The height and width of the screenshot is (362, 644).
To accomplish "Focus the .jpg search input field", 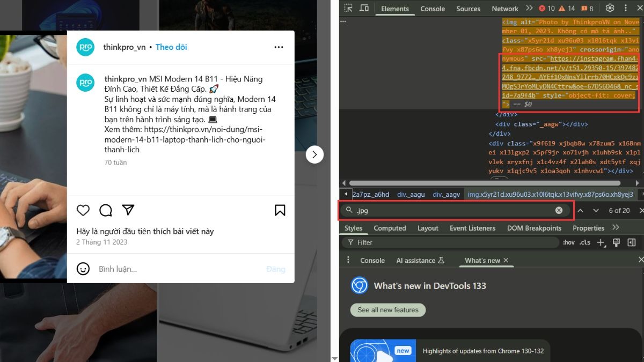I will (x=454, y=210).
